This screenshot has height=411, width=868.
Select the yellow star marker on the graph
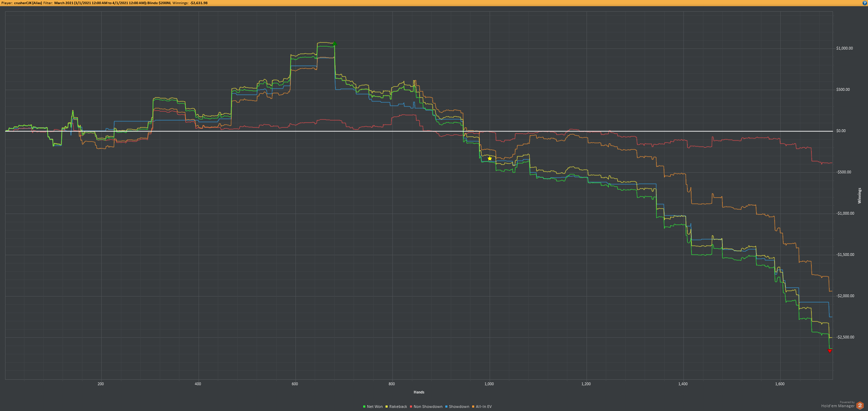[490, 159]
